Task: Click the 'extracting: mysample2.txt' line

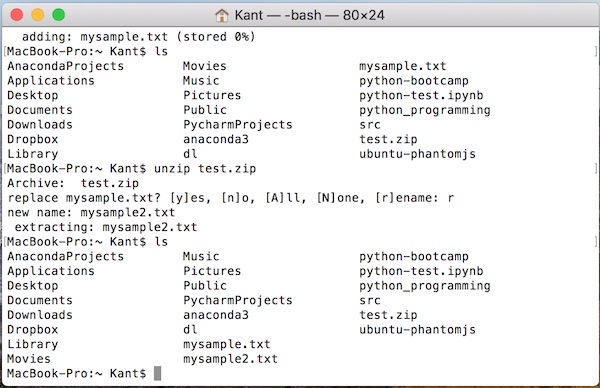Action: coord(106,227)
